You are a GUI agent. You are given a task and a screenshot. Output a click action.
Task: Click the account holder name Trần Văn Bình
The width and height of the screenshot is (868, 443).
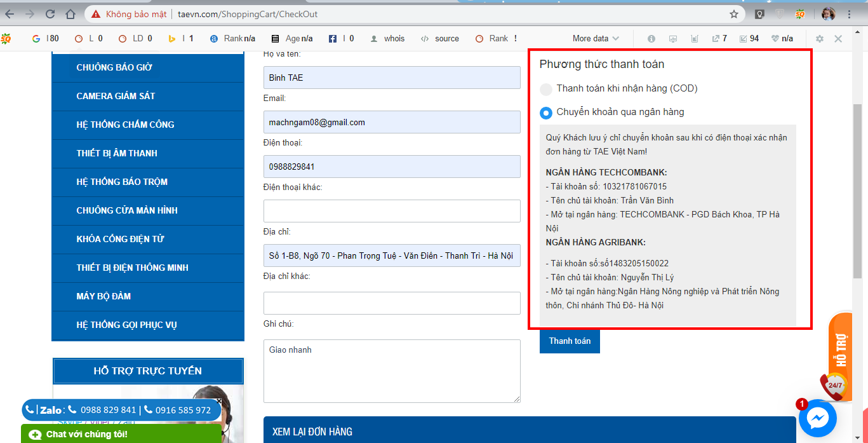pyautogui.click(x=646, y=200)
